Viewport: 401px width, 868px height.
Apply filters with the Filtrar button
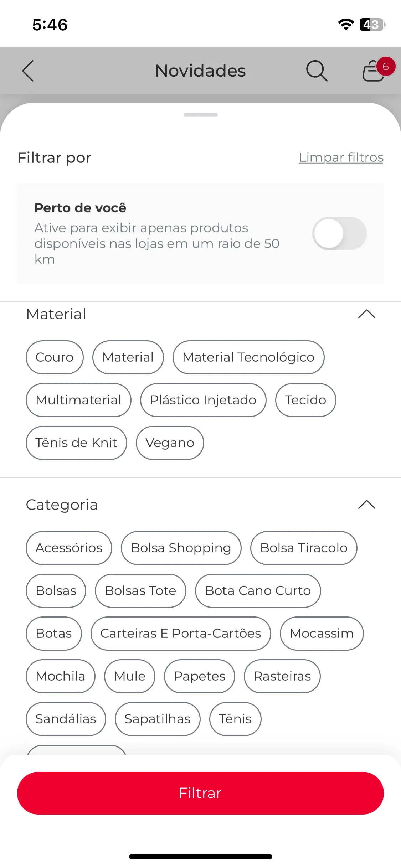200,793
